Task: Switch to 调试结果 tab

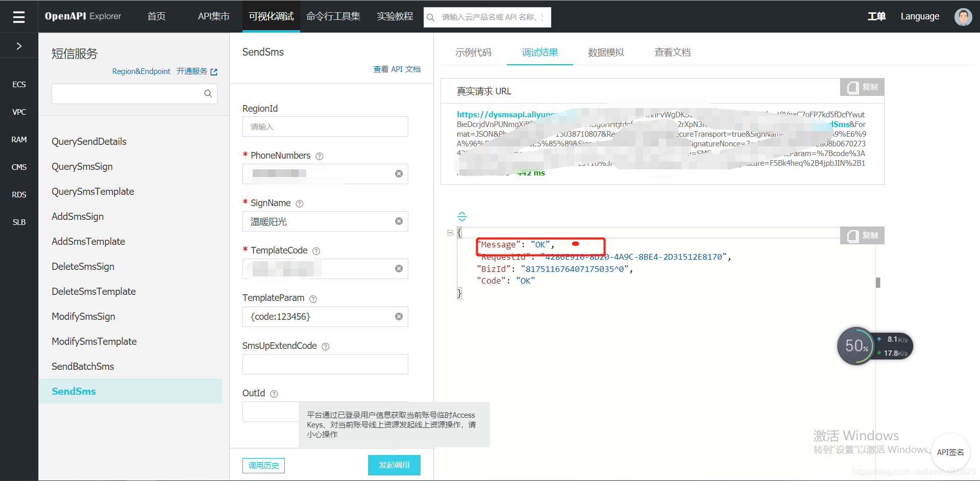Action: coord(540,52)
